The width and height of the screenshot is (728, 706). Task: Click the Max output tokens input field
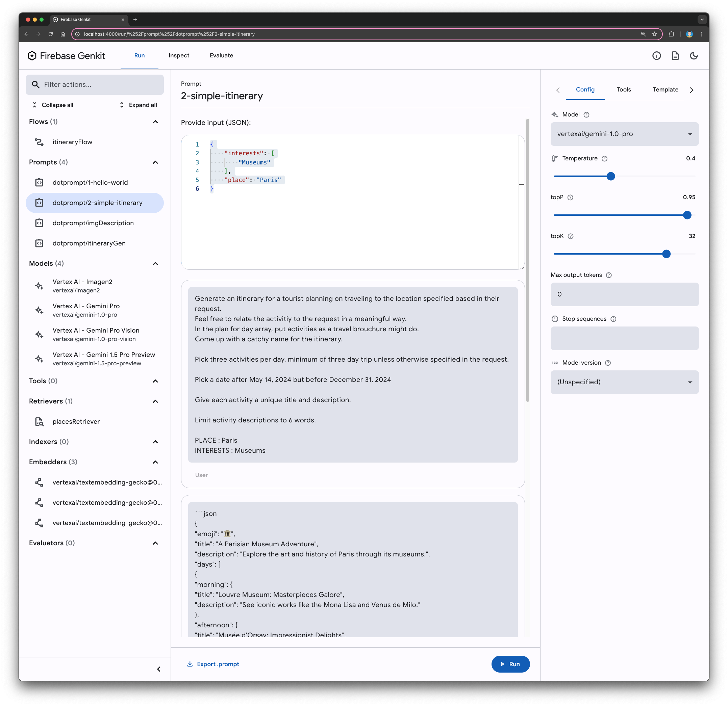coord(624,294)
